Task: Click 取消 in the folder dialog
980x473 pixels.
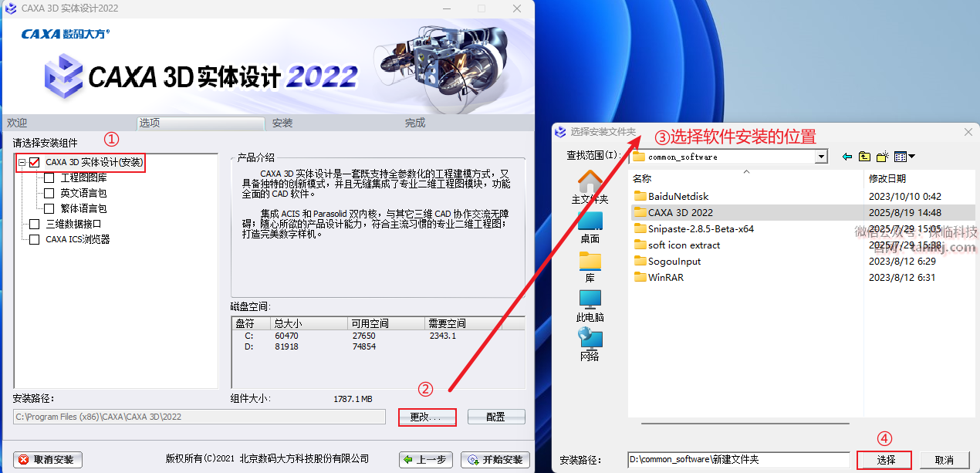Action: 945,460
